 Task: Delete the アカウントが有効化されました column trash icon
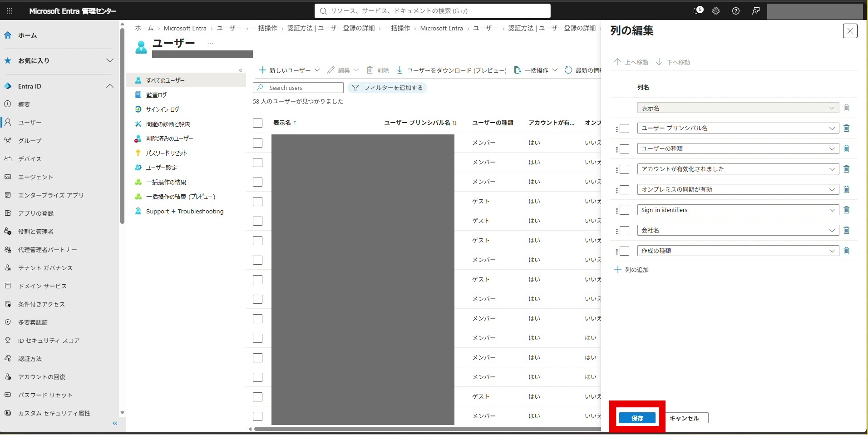coord(846,169)
